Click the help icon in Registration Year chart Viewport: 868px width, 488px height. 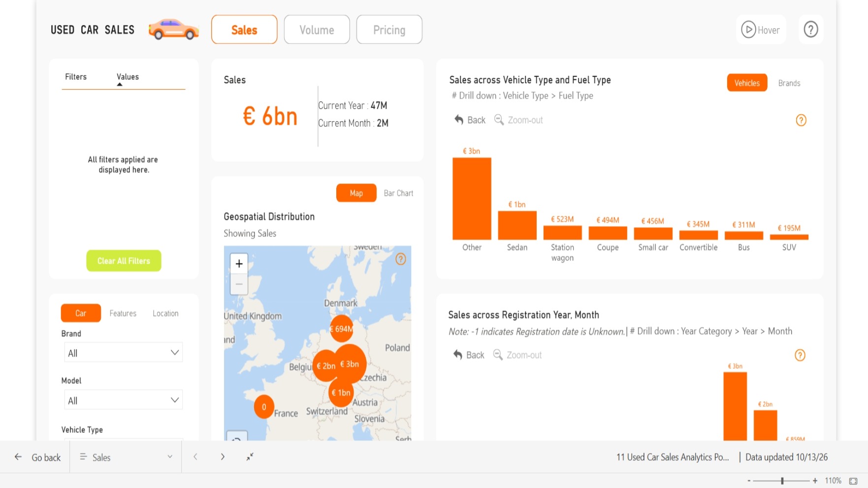coord(800,355)
